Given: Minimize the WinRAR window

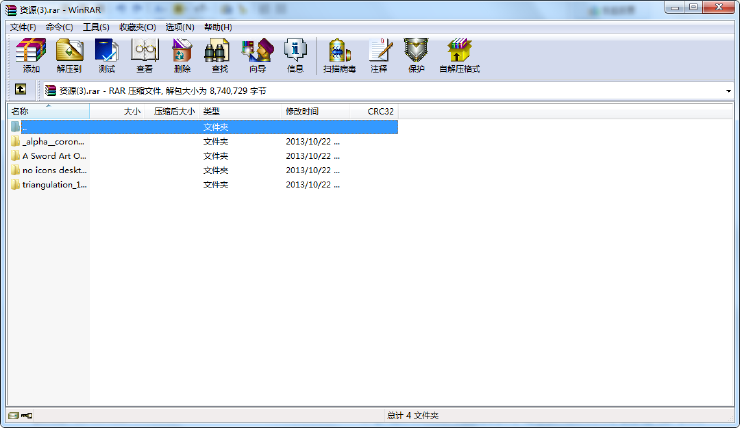Looking at the screenshot, I should coord(675,7).
